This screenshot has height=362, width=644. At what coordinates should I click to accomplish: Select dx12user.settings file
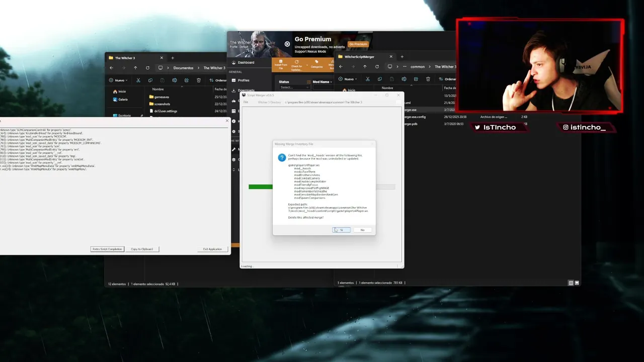click(x=163, y=111)
